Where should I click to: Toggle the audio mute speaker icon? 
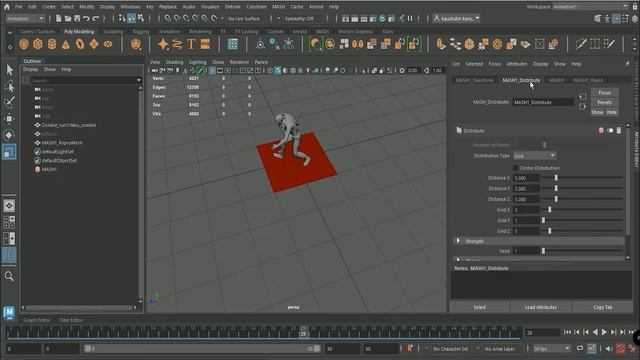(x=609, y=349)
